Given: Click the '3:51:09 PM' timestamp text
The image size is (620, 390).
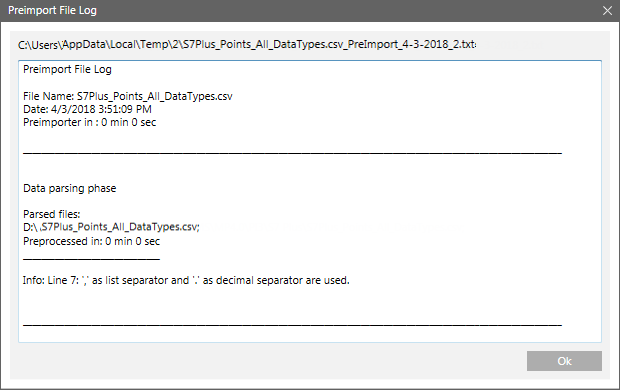Looking at the screenshot, I should pyautogui.click(x=125, y=109).
